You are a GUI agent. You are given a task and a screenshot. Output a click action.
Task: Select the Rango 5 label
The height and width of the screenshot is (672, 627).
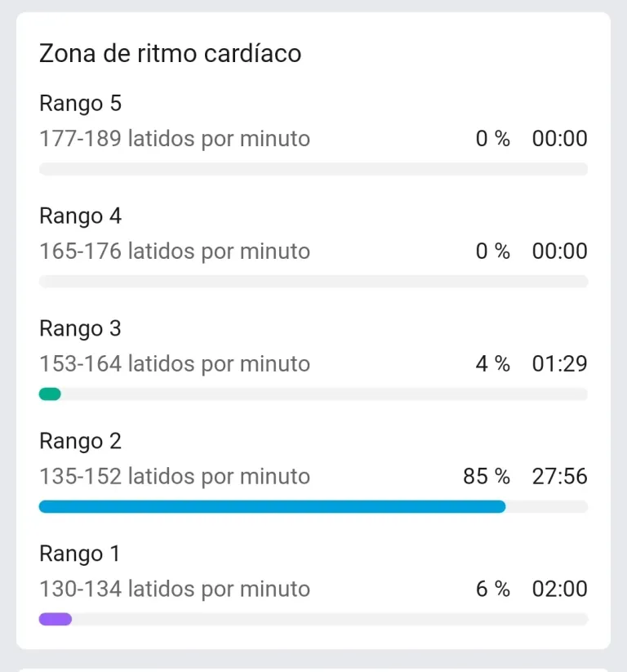coord(81,103)
